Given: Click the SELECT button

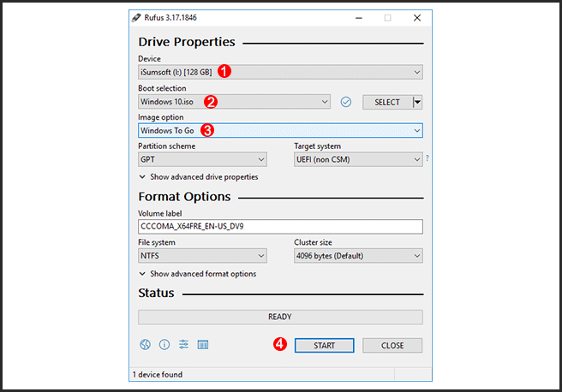Looking at the screenshot, I should point(387,102).
